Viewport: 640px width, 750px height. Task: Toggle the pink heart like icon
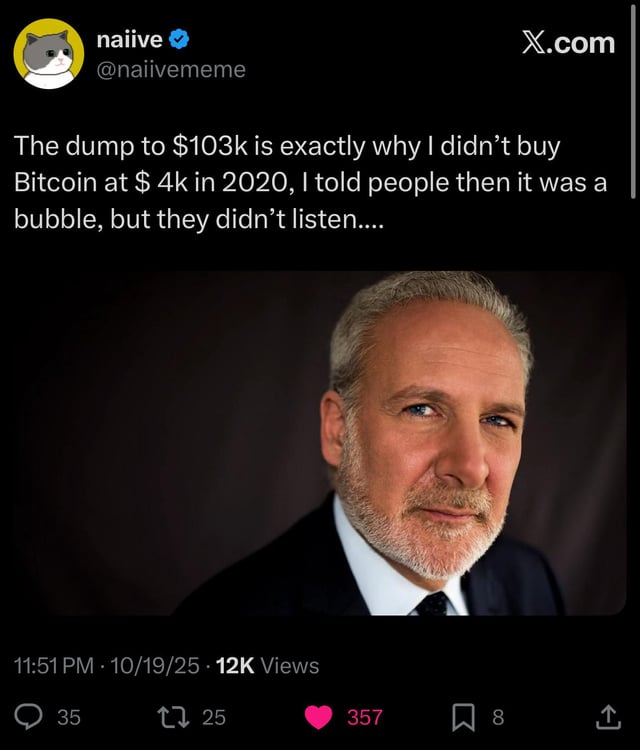[x=318, y=716]
